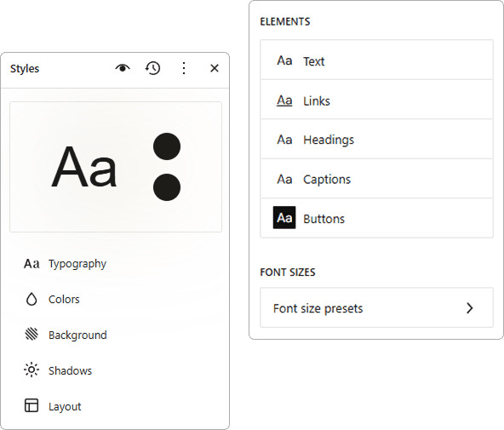This screenshot has height=430, width=504.
Task: Select the black Buttons Aa swatch
Action: point(284,218)
